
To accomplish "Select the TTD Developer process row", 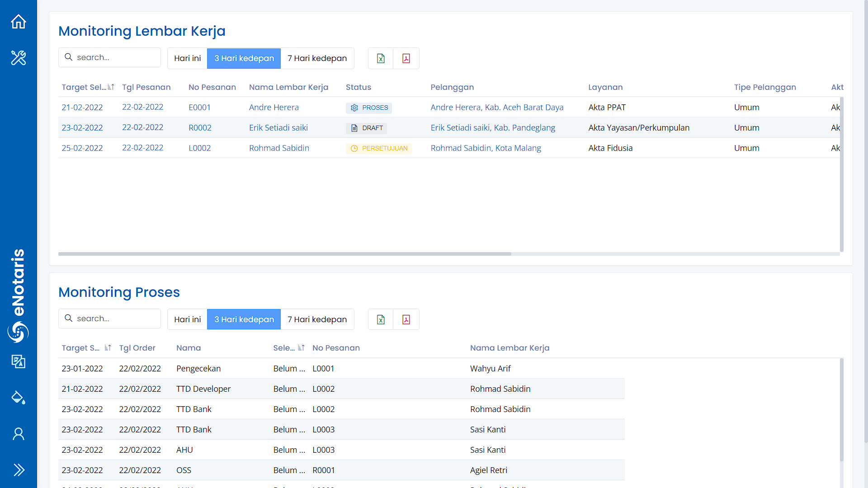I will click(x=341, y=389).
